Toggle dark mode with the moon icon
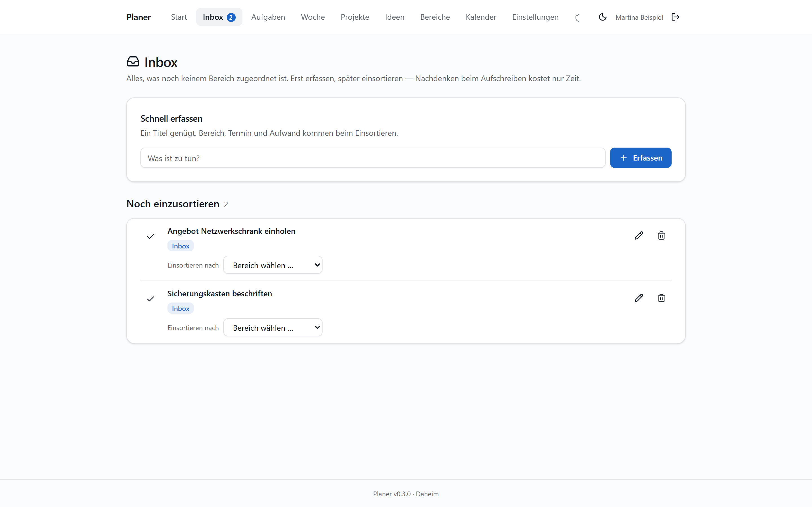 pyautogui.click(x=603, y=17)
